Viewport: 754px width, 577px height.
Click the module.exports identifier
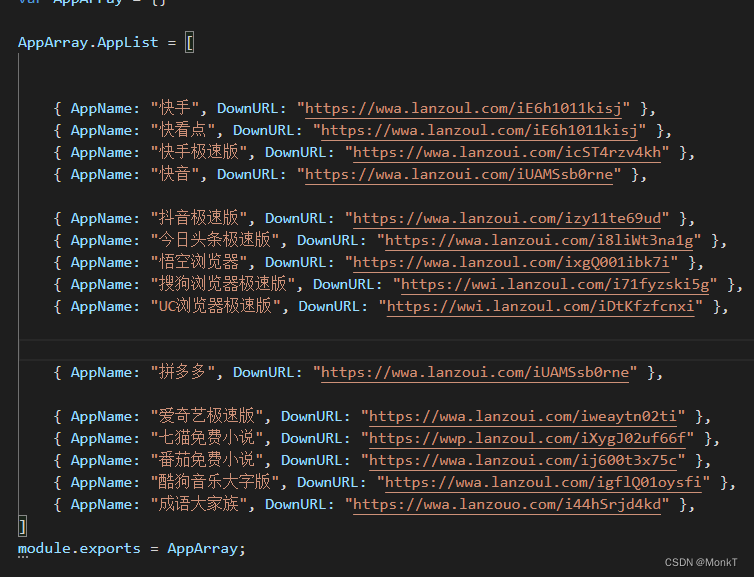[x=79, y=548]
